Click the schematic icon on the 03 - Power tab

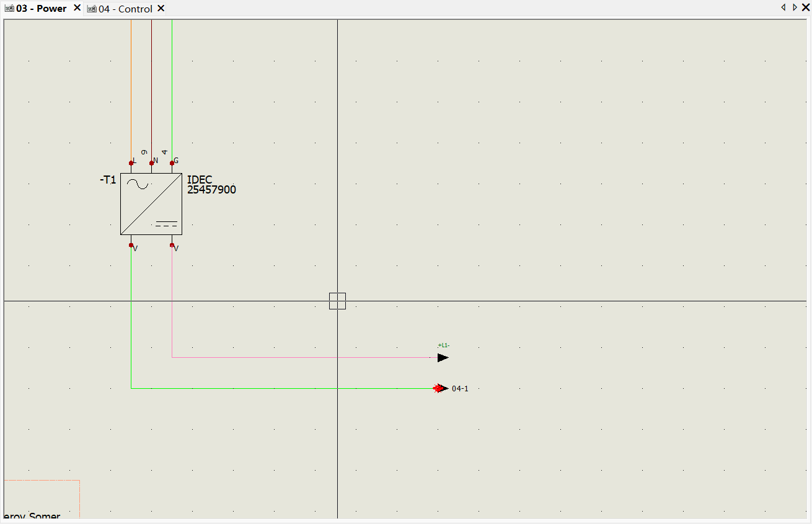(9, 9)
